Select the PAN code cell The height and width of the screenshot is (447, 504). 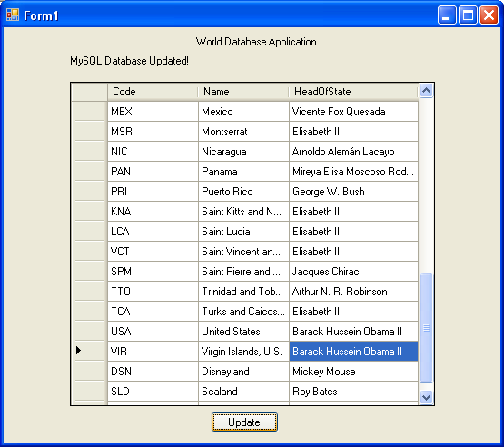pos(153,172)
